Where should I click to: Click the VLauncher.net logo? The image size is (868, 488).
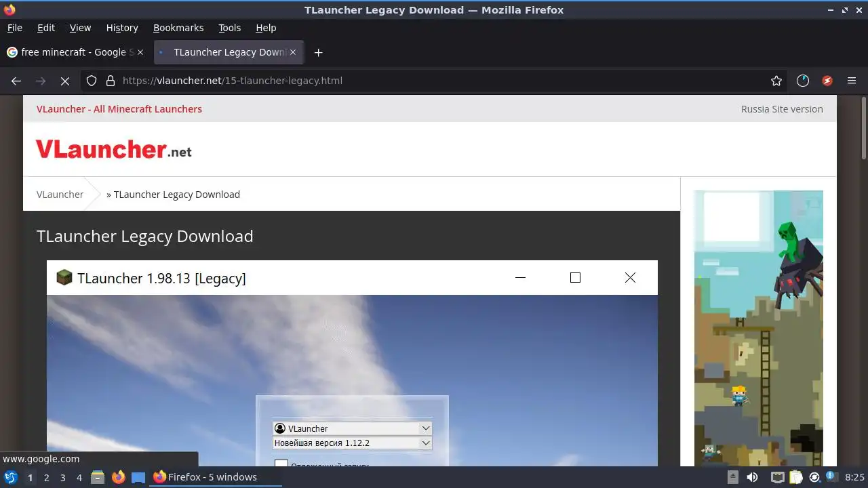pos(114,150)
